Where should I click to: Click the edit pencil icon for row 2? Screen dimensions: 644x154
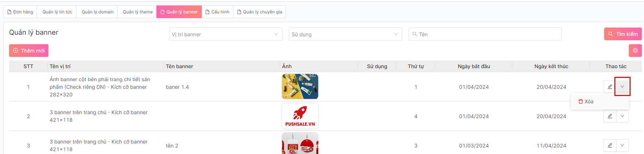[610, 116]
